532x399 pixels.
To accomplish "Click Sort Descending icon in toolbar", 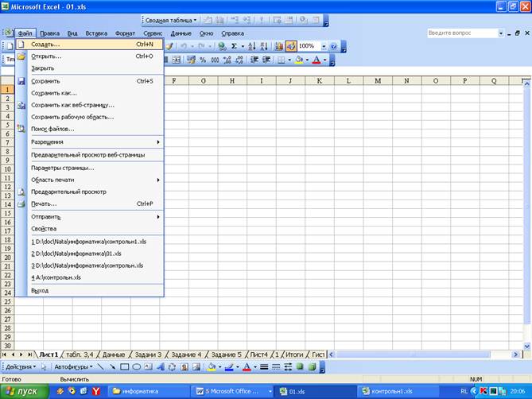I will (264, 46).
